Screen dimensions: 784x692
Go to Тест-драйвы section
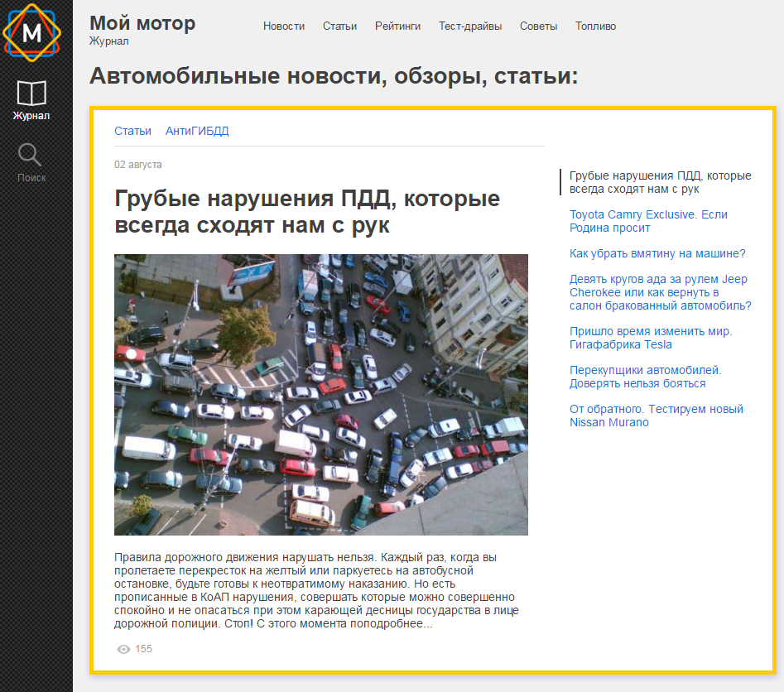tap(470, 26)
